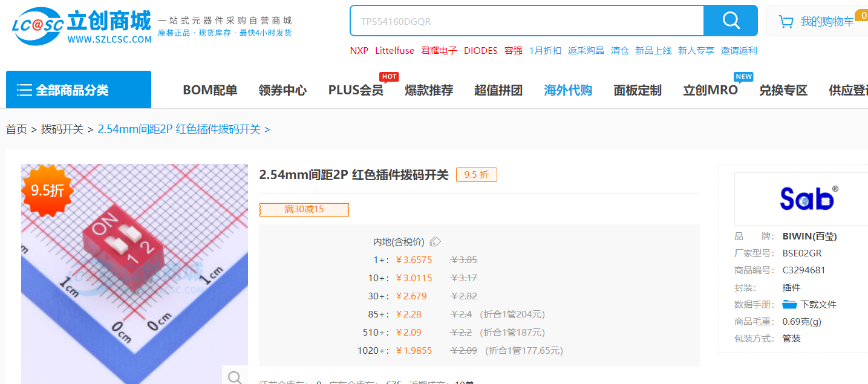The image size is (868, 384).
Task: Click the zoom magnifier on product image
Action: [x=235, y=376]
